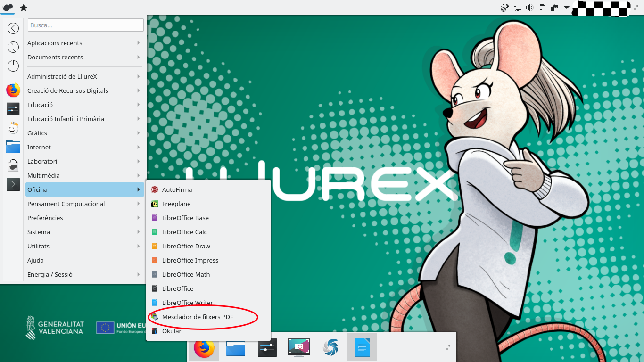The image size is (644, 362).
Task: Show hidden system tray icons arrow
Action: [567, 8]
